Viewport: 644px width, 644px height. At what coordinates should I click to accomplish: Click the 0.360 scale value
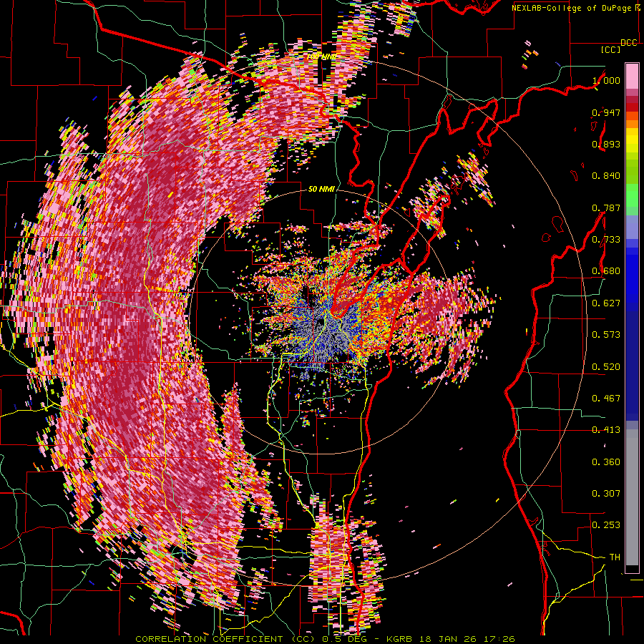[606, 462]
